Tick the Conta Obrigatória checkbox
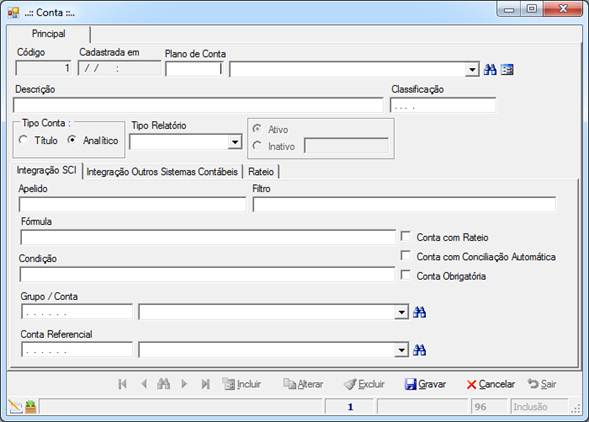Screen dimensions: 589x422 (405, 275)
